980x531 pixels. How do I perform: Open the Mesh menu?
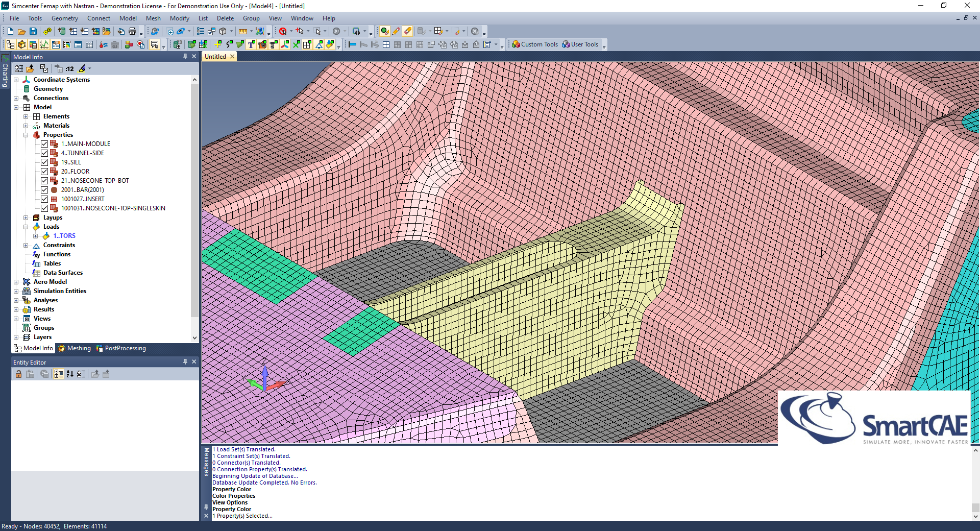click(153, 18)
